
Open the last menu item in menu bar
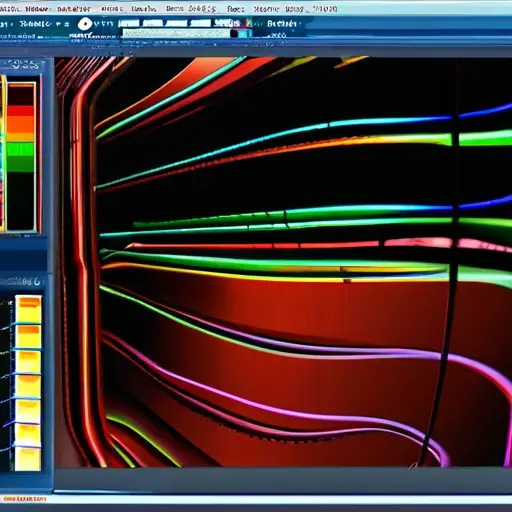pyautogui.click(x=325, y=9)
